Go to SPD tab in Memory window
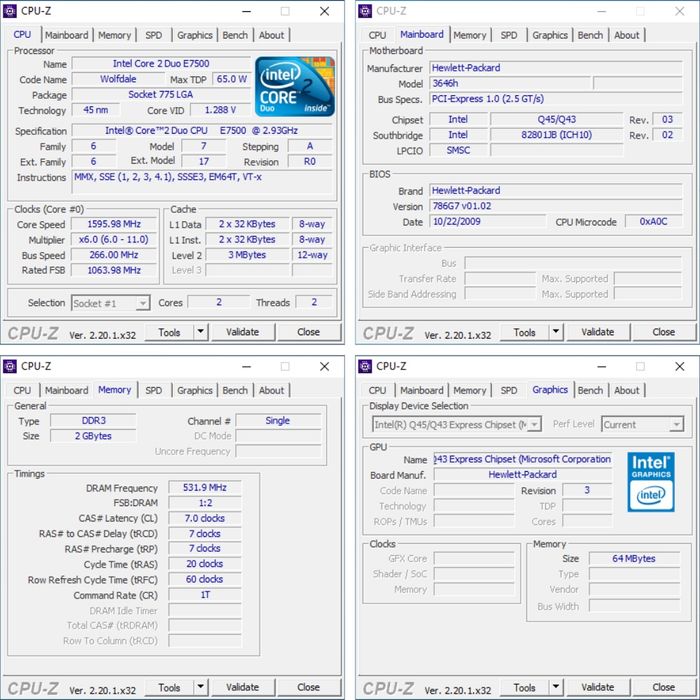 click(154, 391)
